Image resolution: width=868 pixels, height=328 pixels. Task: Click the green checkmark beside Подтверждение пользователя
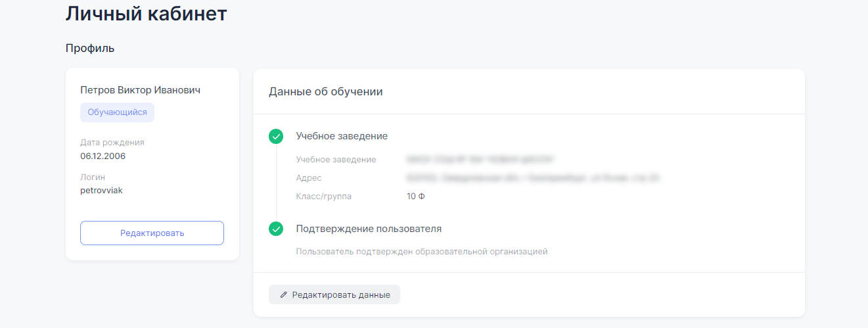click(x=276, y=229)
